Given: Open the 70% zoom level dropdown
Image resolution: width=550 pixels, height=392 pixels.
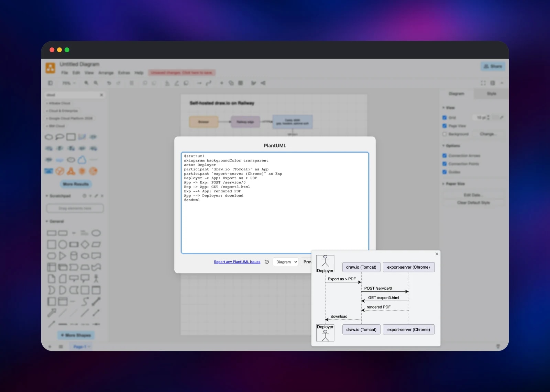Looking at the screenshot, I should pyautogui.click(x=69, y=83).
